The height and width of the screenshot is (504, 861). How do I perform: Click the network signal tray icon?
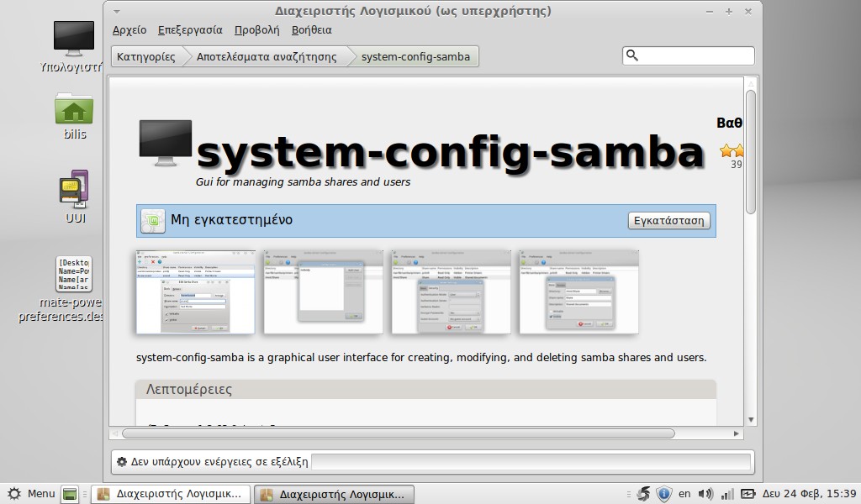pyautogui.click(x=727, y=494)
